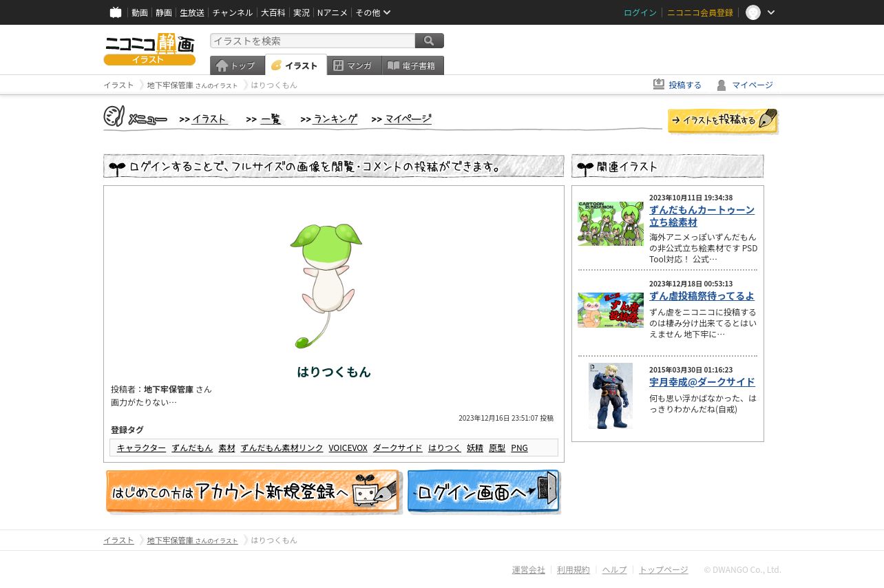The image size is (884, 588).
Task: Click 地下牢保管庫 in the top breadcrumb
Action: coord(170,85)
